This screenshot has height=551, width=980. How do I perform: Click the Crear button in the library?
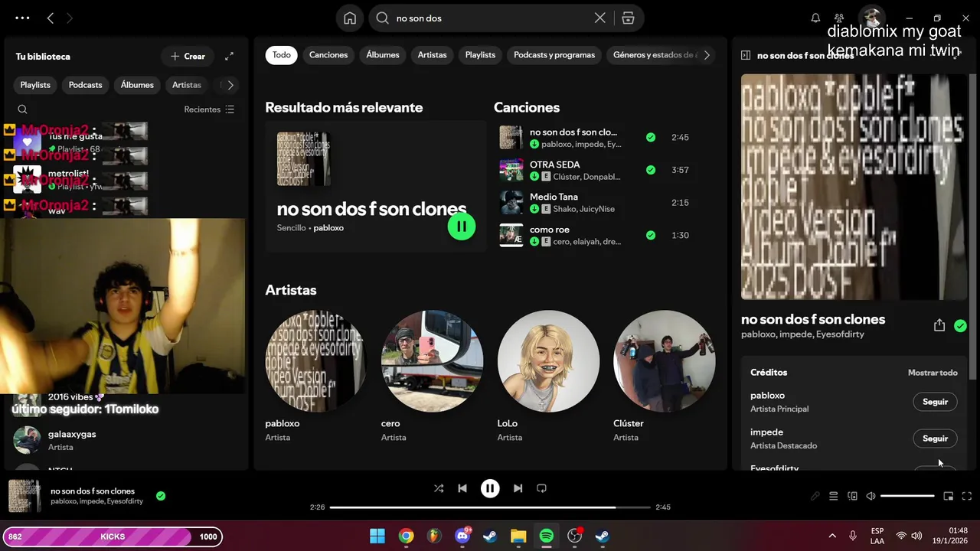[x=188, y=56]
